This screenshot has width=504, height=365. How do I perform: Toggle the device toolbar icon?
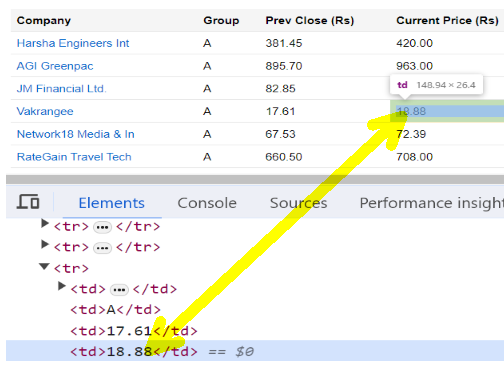28,202
